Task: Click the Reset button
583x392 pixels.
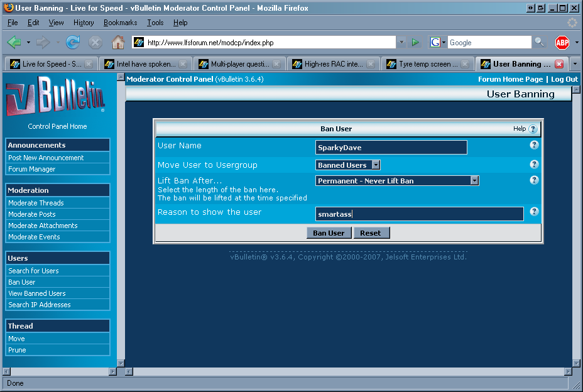Action: pyautogui.click(x=371, y=233)
